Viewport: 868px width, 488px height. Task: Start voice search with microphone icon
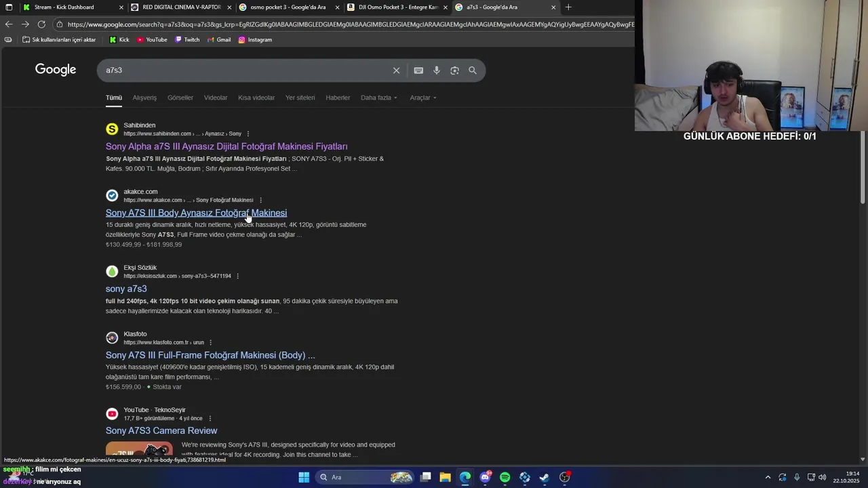point(437,70)
